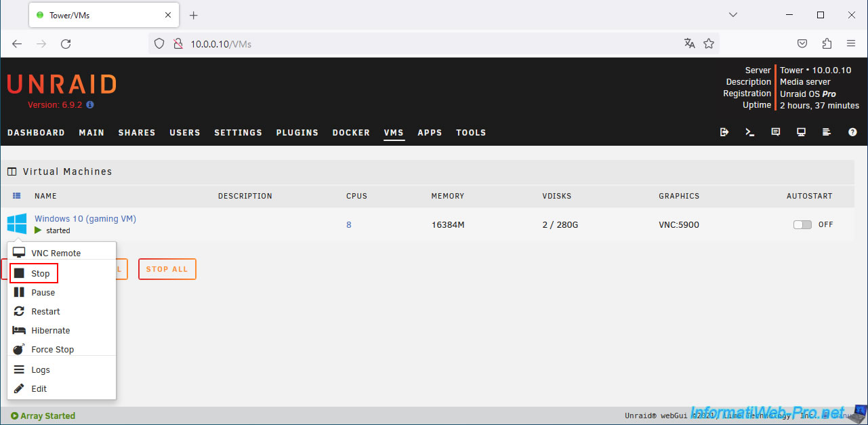Screen dimensions: 868x425
Task: Select Restart in the VM menu
Action: [x=37, y=311]
